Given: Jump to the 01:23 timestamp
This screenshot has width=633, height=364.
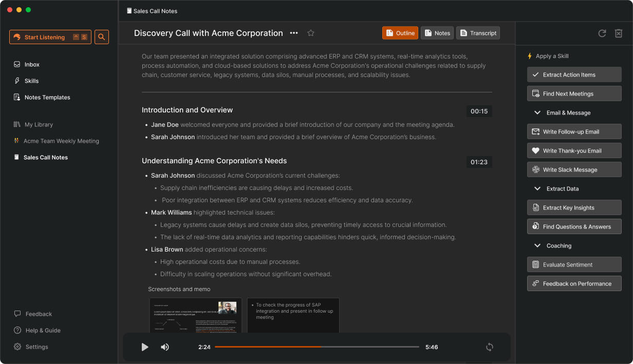Looking at the screenshot, I should coord(479,162).
